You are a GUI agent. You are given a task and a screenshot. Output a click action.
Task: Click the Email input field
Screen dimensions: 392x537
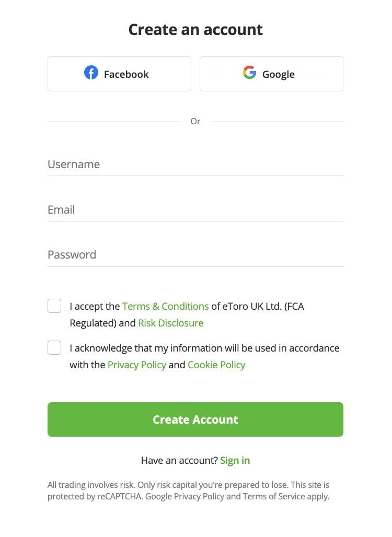click(x=157, y=209)
